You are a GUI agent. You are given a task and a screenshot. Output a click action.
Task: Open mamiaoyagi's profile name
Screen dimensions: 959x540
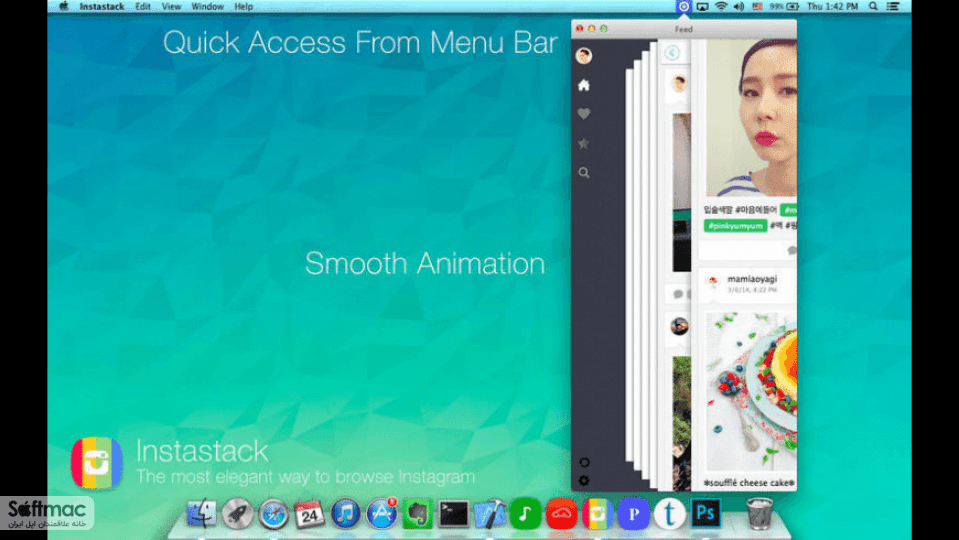coord(752,279)
